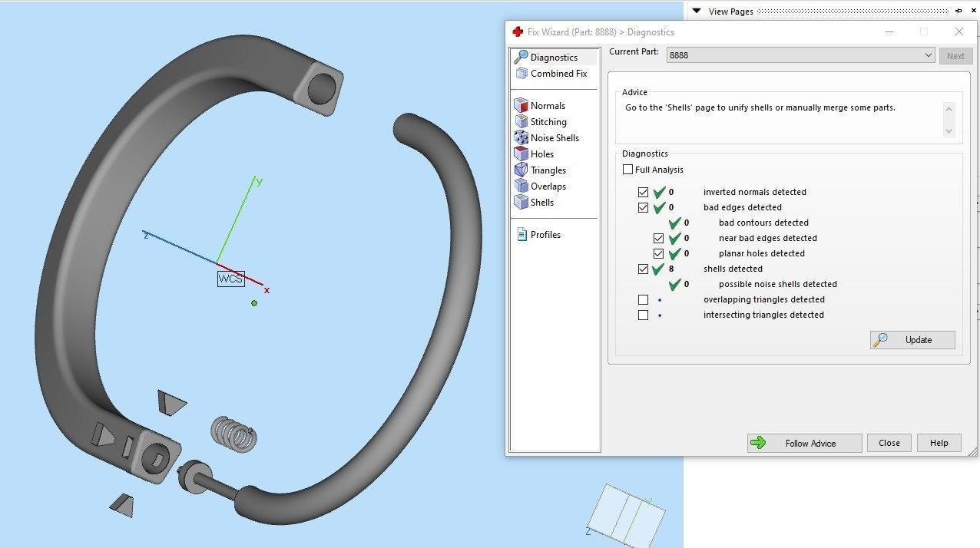The height and width of the screenshot is (548, 980).
Task: Click the Shells cube icon
Action: point(521,203)
